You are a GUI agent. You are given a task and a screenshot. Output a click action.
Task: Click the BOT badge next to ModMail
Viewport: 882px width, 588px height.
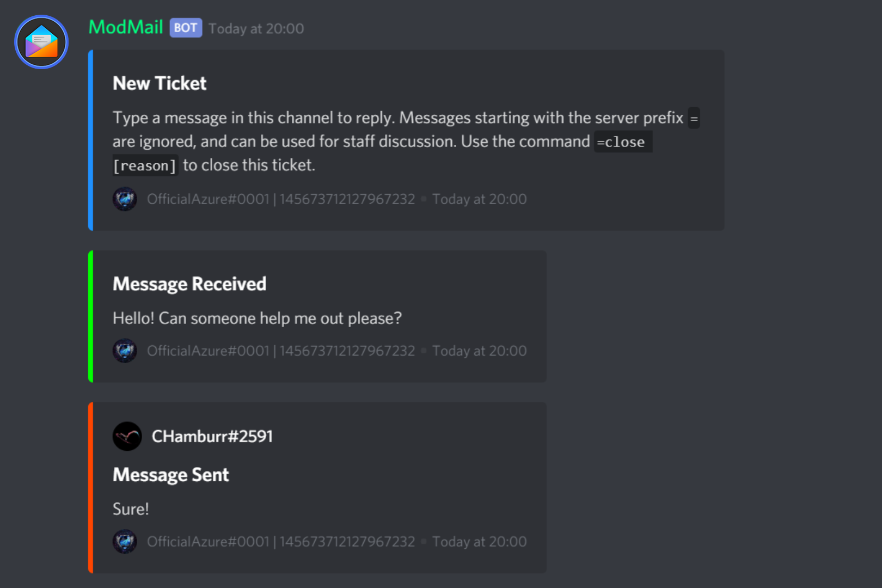tap(185, 27)
